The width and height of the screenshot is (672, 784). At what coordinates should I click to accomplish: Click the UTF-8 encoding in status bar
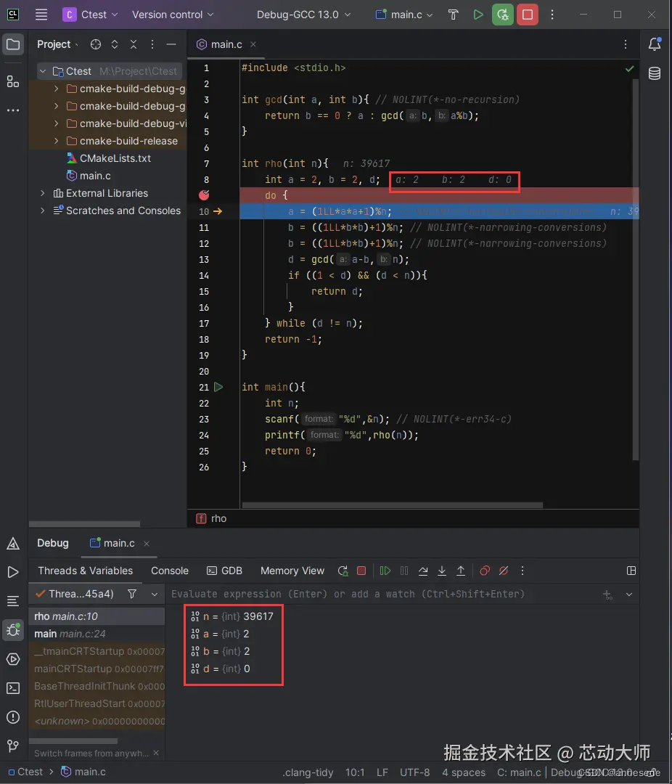[414, 772]
